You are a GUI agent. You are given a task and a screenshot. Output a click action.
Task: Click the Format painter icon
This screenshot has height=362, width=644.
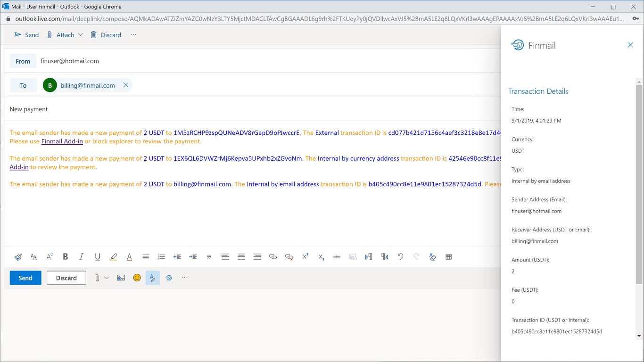pos(18,257)
